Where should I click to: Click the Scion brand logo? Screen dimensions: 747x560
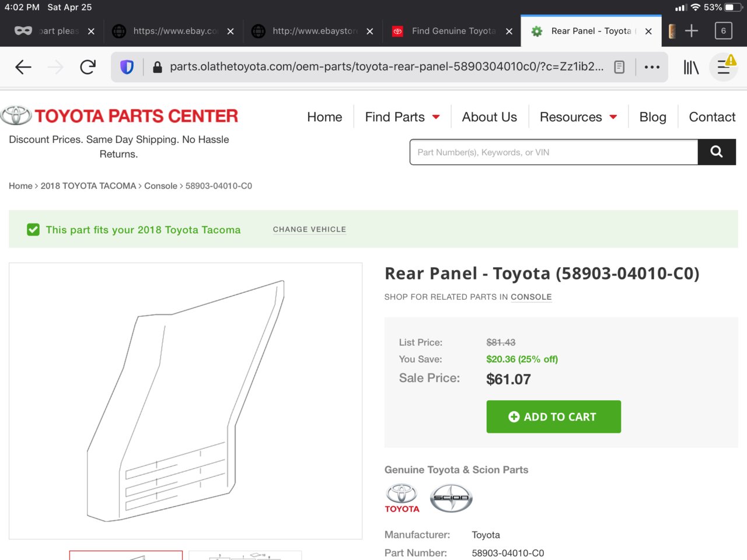(x=451, y=498)
